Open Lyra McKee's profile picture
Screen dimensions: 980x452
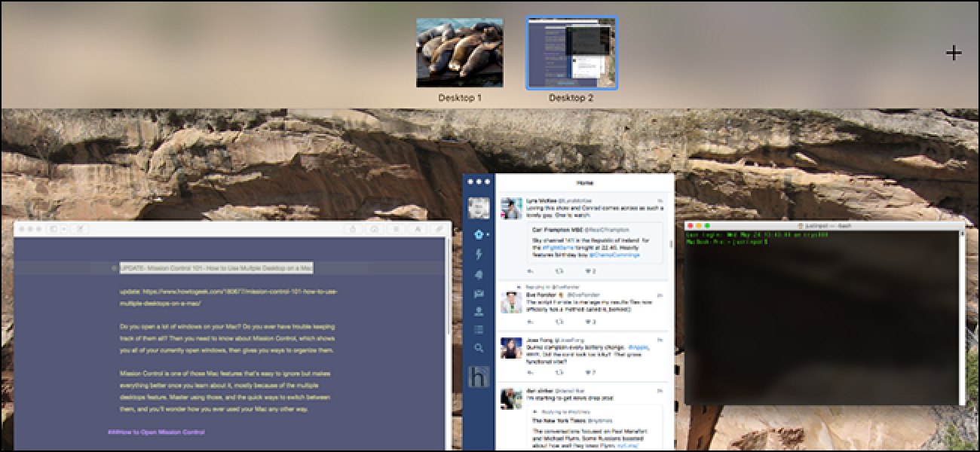(x=512, y=209)
